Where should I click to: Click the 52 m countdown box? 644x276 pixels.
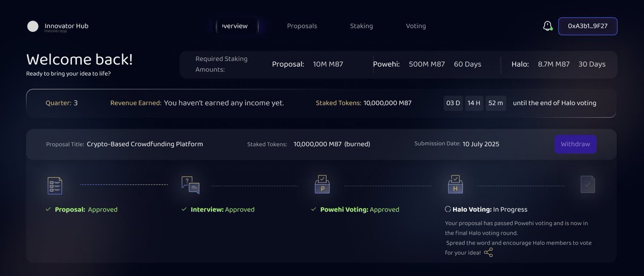496,103
